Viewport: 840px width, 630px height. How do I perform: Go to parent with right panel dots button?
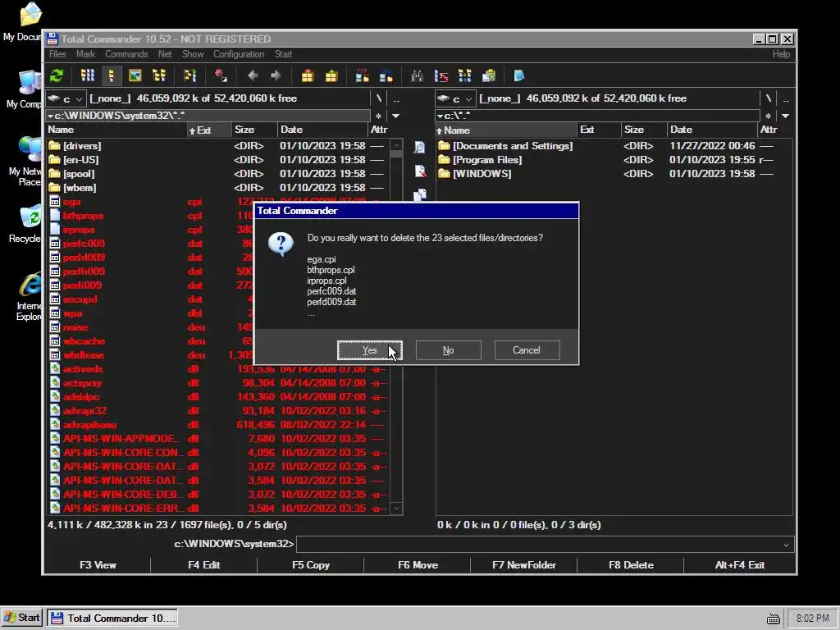point(786,98)
